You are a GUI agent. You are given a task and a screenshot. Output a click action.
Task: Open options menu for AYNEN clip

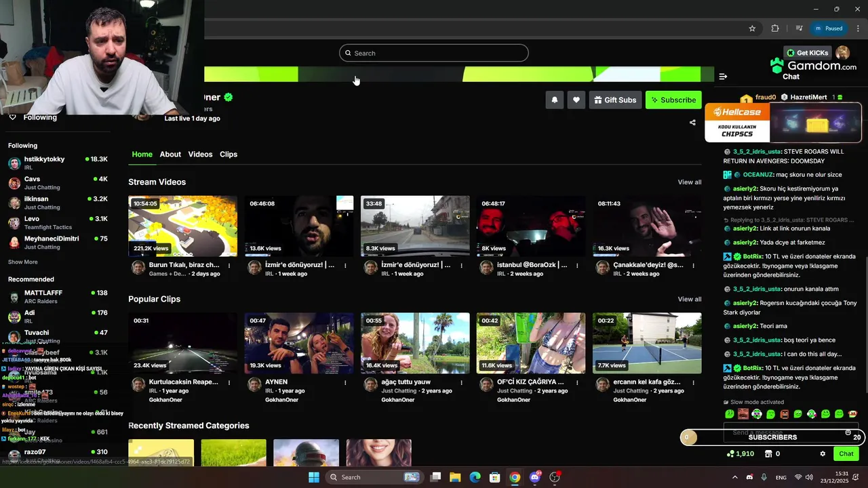tap(345, 383)
